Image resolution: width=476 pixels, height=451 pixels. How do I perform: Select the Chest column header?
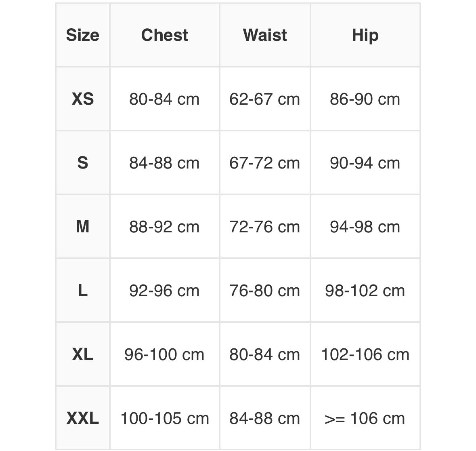pyautogui.click(x=165, y=35)
